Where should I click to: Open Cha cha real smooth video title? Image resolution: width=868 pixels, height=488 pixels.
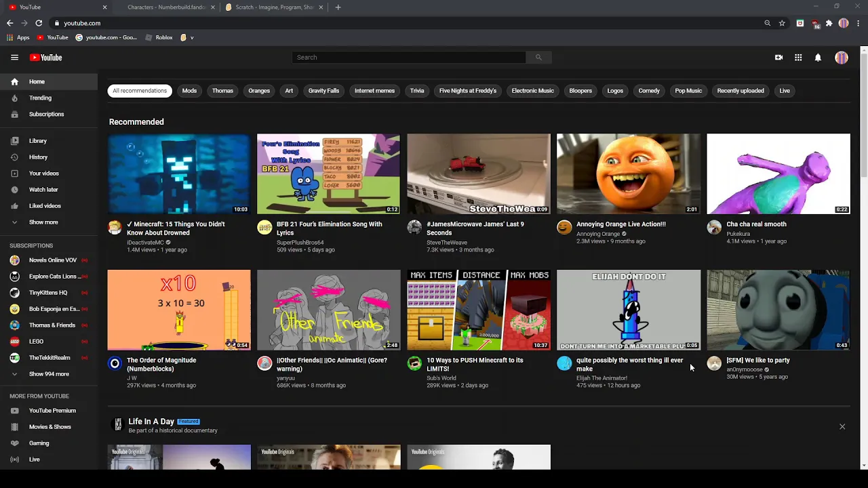pyautogui.click(x=756, y=224)
